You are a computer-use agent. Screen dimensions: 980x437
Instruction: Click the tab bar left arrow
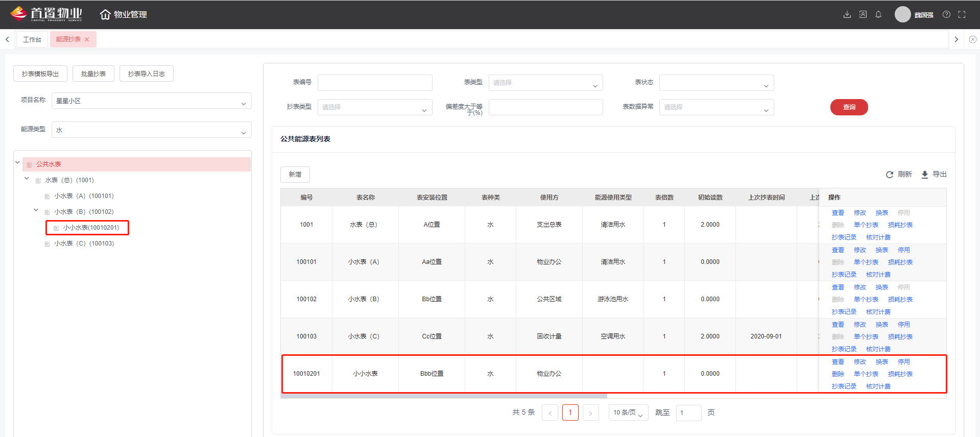coord(7,39)
